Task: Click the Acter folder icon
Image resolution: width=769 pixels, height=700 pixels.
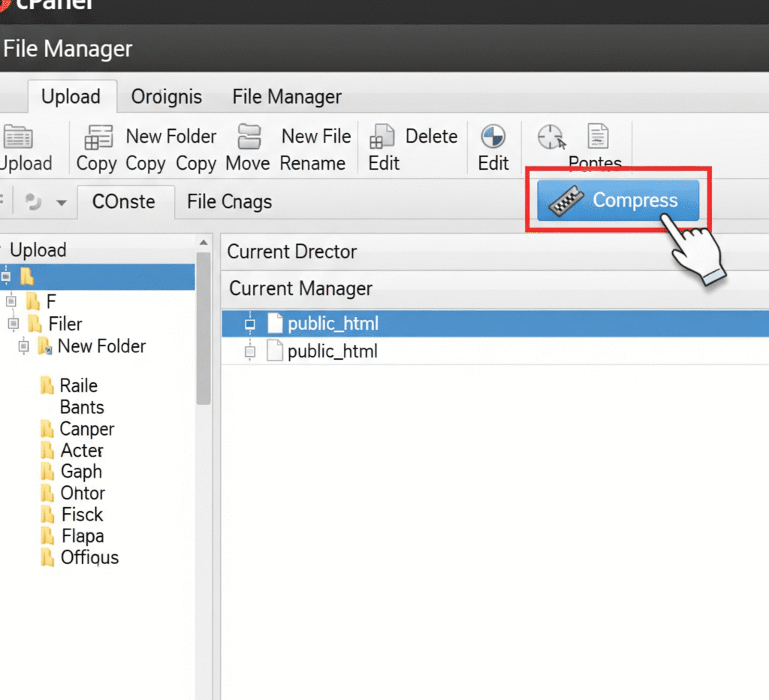Action: pyautogui.click(x=47, y=451)
